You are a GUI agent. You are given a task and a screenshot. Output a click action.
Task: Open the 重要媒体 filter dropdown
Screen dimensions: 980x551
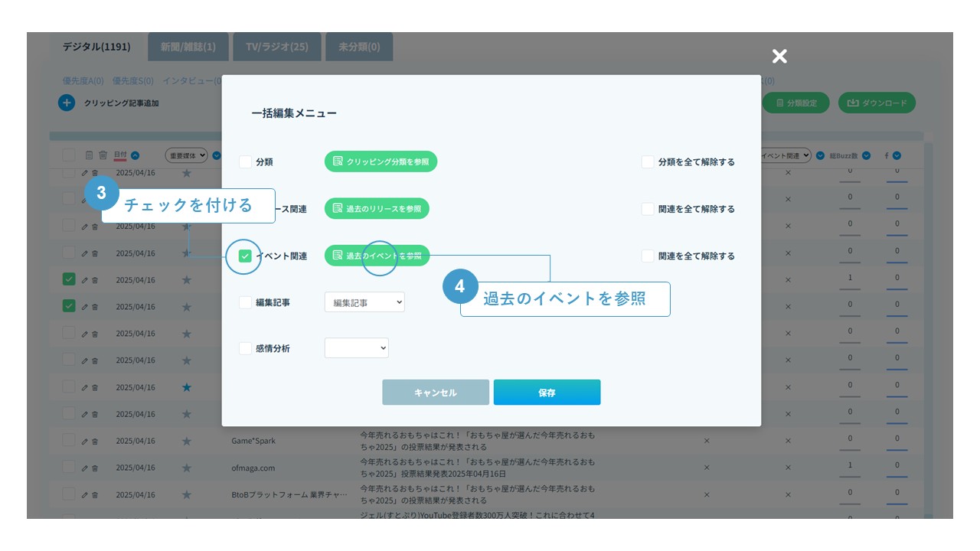click(x=187, y=155)
